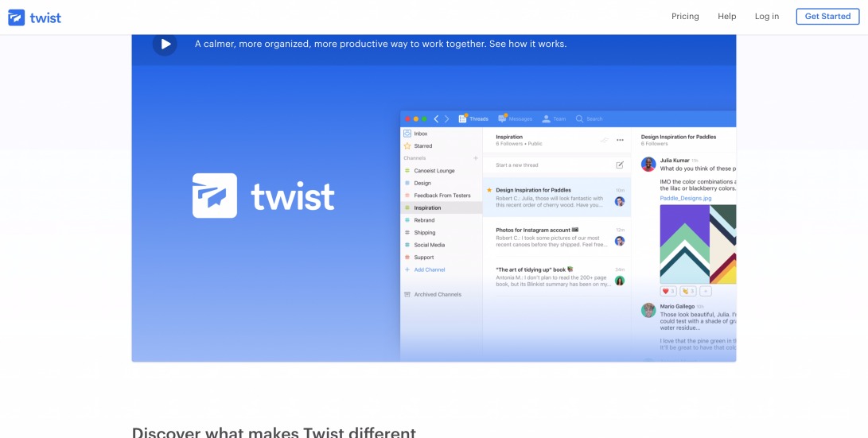Screen dimensions: 868x438
Task: Open the paddle designs image preview
Action: (x=698, y=244)
